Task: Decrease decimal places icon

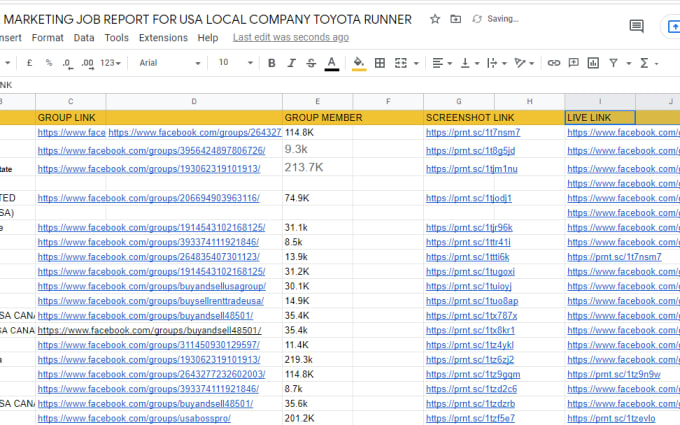Action: 67,63
